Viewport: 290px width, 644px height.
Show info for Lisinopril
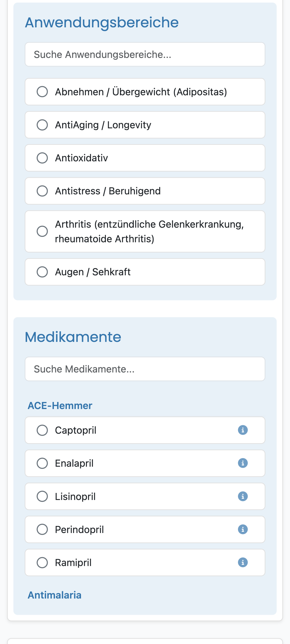tap(243, 496)
